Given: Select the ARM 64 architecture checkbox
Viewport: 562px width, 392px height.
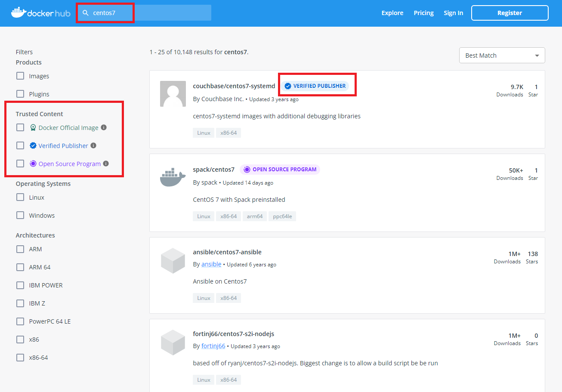Looking at the screenshot, I should 20,267.
